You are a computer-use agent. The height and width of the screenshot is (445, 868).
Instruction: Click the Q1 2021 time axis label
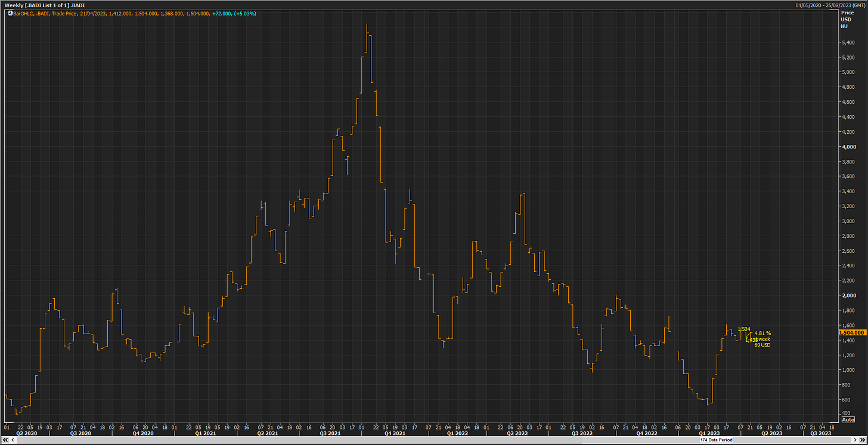[x=205, y=433]
